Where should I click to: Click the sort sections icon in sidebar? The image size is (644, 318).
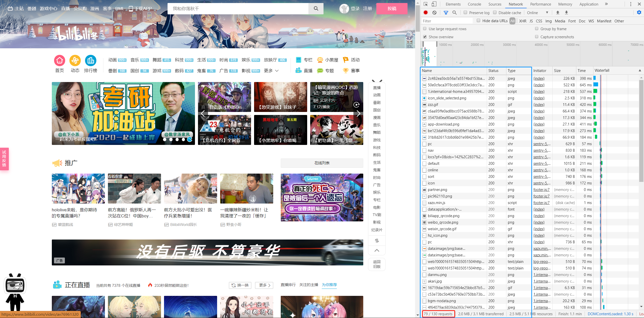coord(377,241)
